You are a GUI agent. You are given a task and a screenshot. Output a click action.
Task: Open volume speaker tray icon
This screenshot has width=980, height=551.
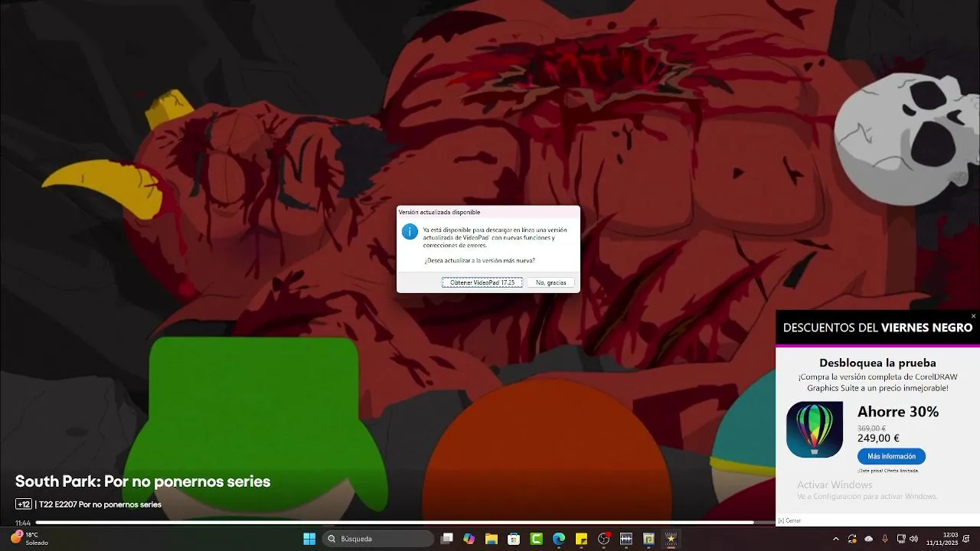pyautogui.click(x=913, y=539)
